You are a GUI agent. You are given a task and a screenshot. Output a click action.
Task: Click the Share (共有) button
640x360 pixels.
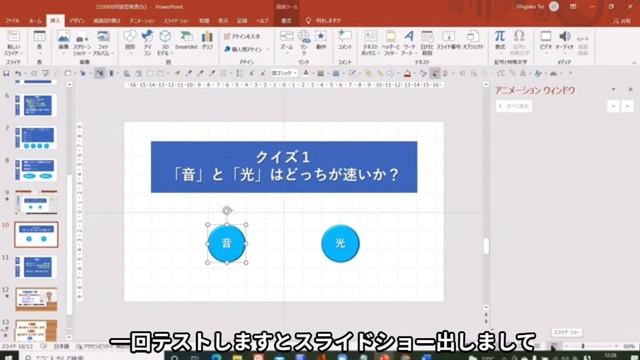point(622,21)
